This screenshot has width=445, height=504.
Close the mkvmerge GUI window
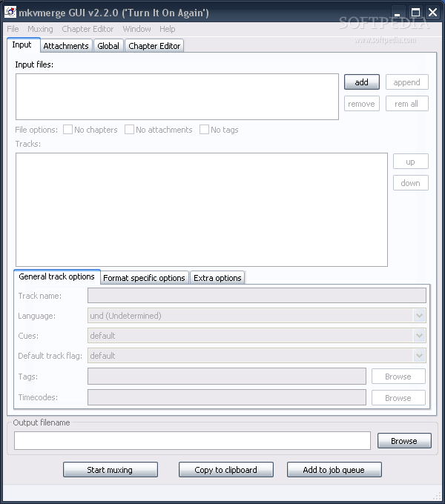coord(433,13)
